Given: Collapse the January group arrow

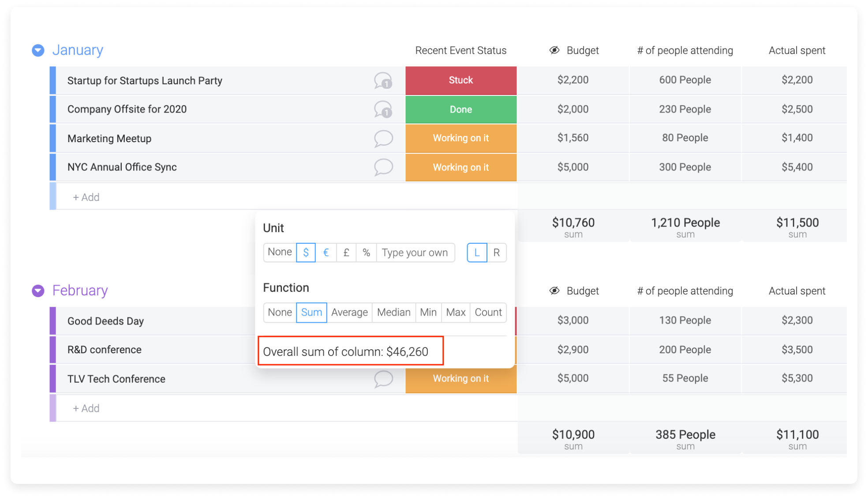Looking at the screenshot, I should point(38,50).
